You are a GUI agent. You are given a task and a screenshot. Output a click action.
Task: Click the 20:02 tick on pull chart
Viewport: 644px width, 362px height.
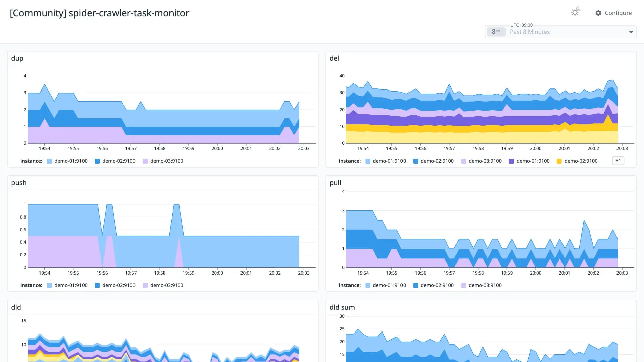click(x=593, y=273)
